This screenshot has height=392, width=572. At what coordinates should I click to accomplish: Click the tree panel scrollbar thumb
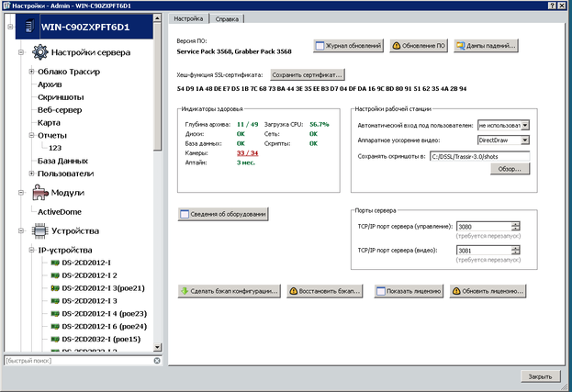[157, 86]
